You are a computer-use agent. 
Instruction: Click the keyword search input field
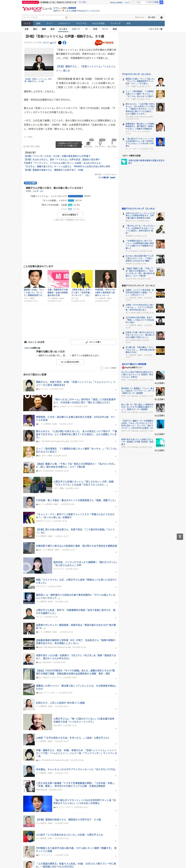point(44,18)
